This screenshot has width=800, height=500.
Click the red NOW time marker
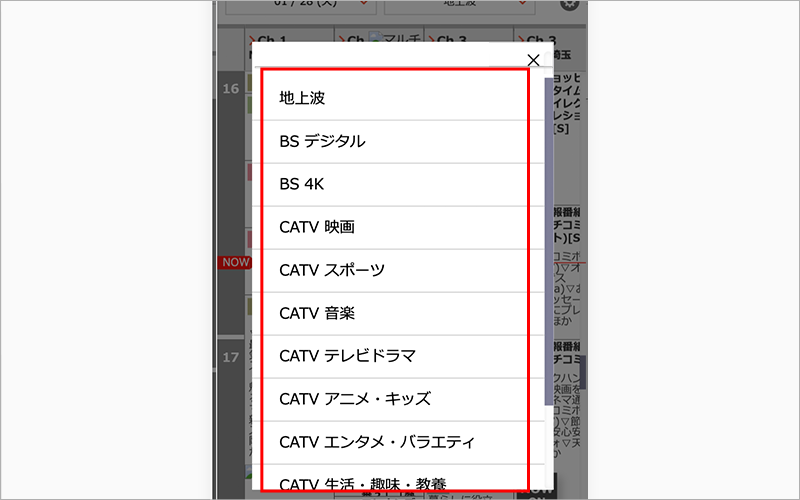[231, 262]
